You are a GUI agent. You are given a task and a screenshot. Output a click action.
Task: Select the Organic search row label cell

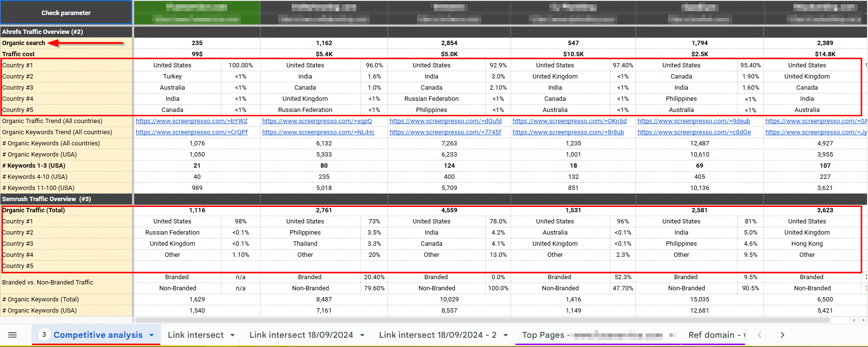coord(23,43)
